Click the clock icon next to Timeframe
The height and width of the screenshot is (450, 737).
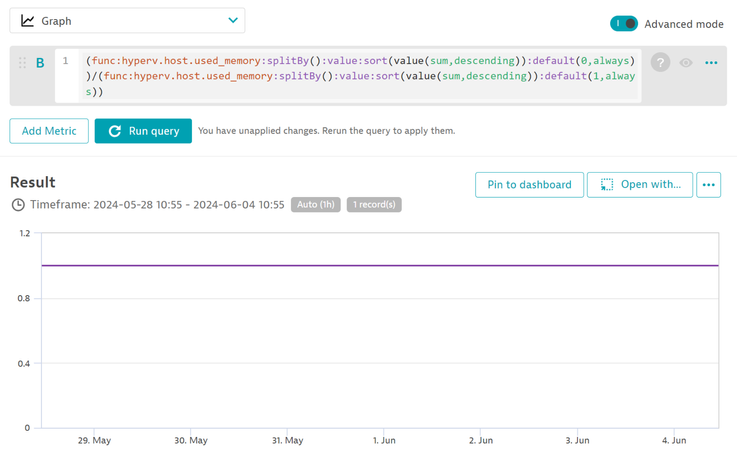click(18, 205)
